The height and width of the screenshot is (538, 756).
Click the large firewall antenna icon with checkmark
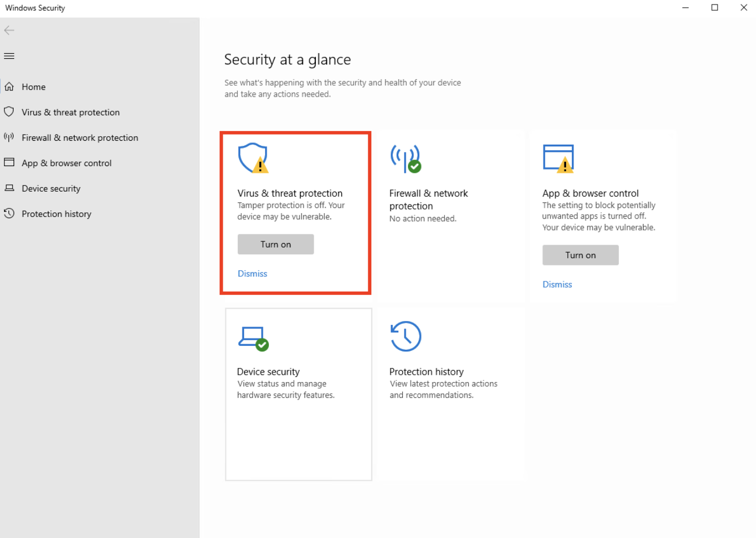[406, 158]
